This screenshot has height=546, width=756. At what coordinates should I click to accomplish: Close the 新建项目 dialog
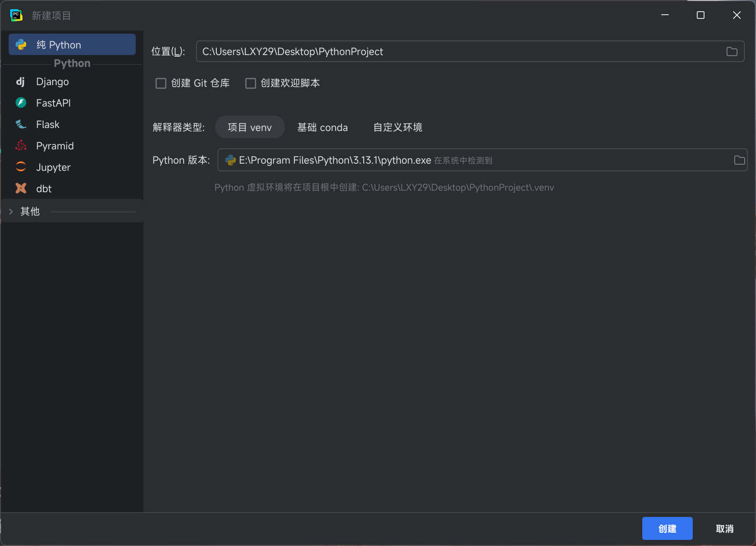click(737, 15)
